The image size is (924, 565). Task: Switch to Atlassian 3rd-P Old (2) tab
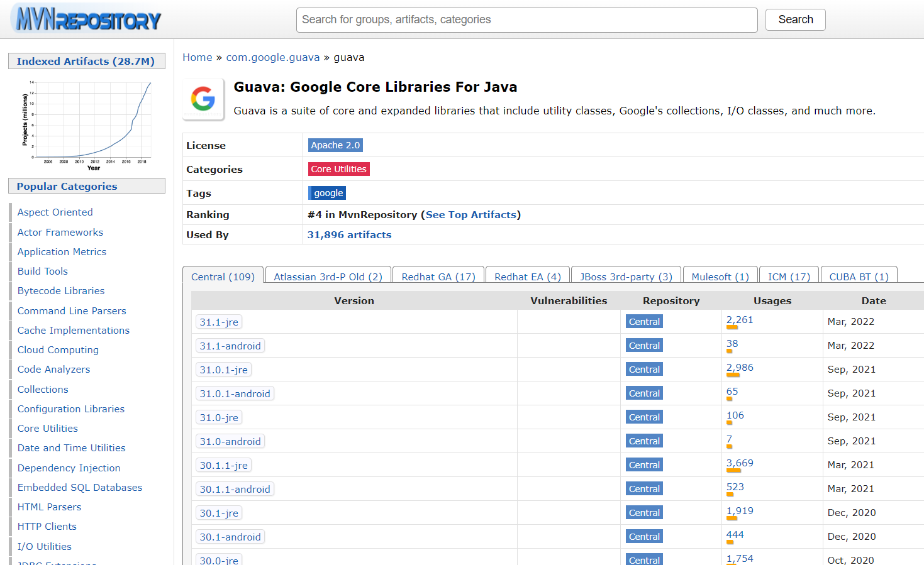[x=328, y=277]
